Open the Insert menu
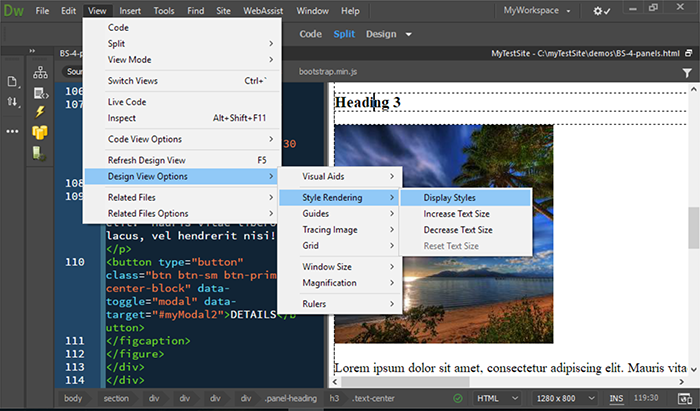 [x=130, y=11]
